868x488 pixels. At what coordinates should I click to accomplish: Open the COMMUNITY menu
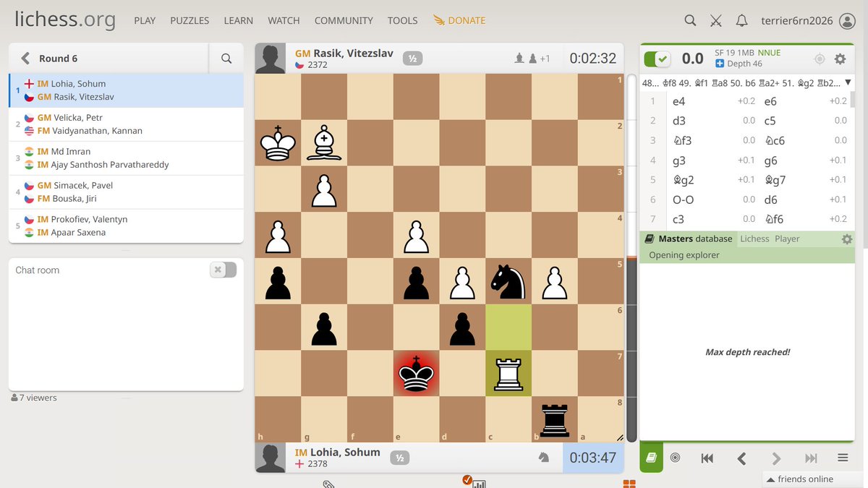(x=344, y=21)
